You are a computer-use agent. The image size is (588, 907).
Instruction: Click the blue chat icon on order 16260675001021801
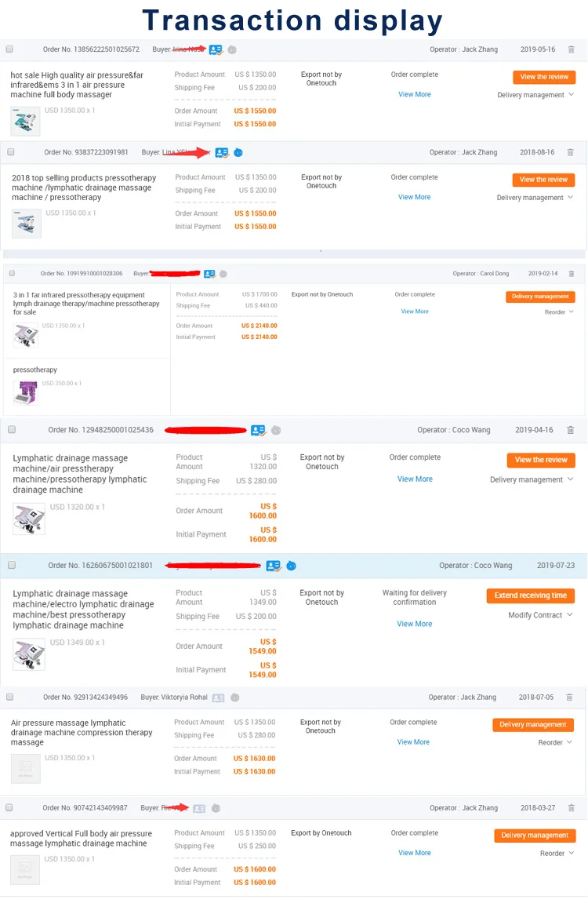pos(291,566)
